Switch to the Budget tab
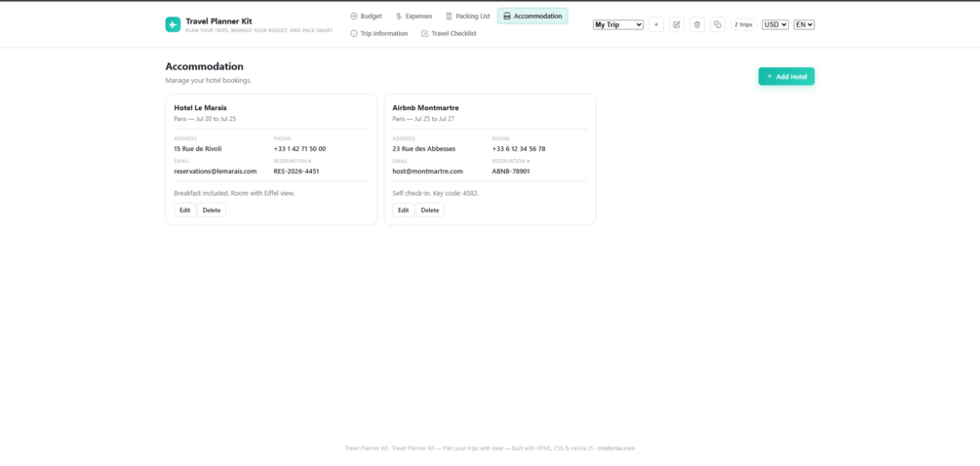Viewport: 980px width, 466px height. click(367, 17)
